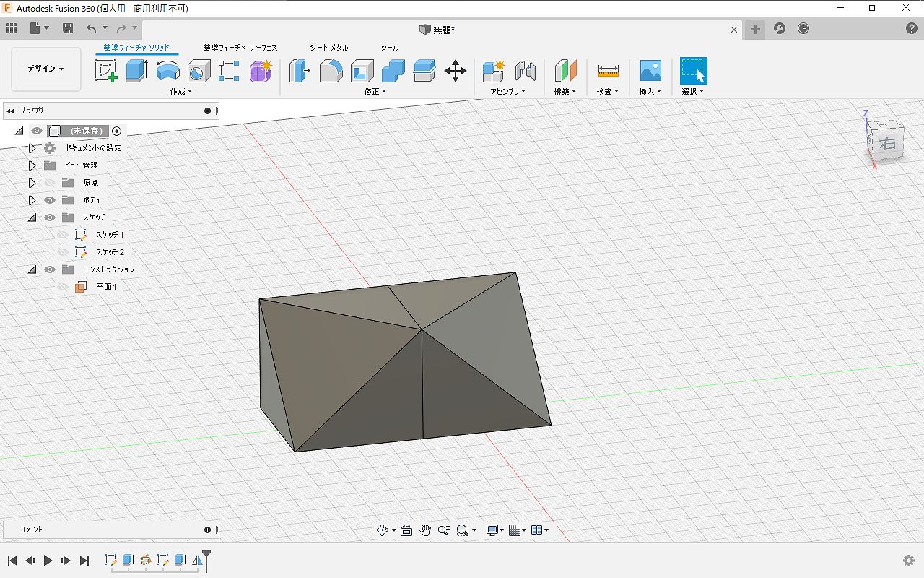
Task: Select the Move/Copy tool
Action: pos(455,71)
